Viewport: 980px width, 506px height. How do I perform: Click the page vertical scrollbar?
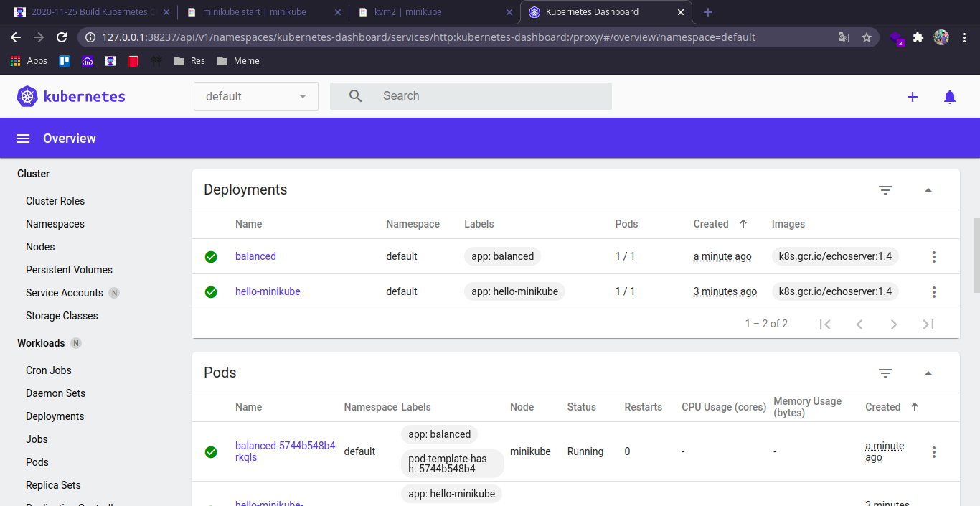click(x=976, y=255)
